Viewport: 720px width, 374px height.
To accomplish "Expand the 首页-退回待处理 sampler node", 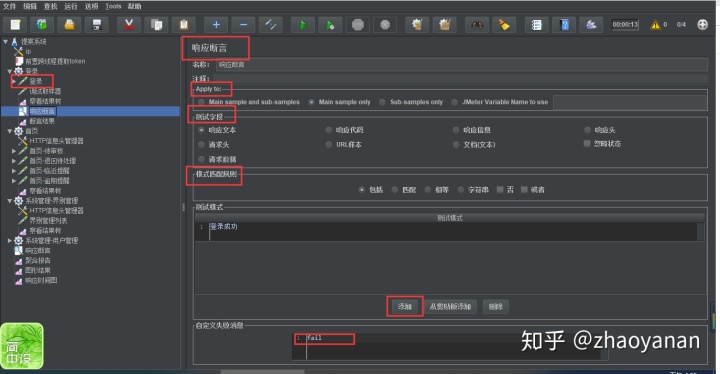I will pyautogui.click(x=14, y=161).
